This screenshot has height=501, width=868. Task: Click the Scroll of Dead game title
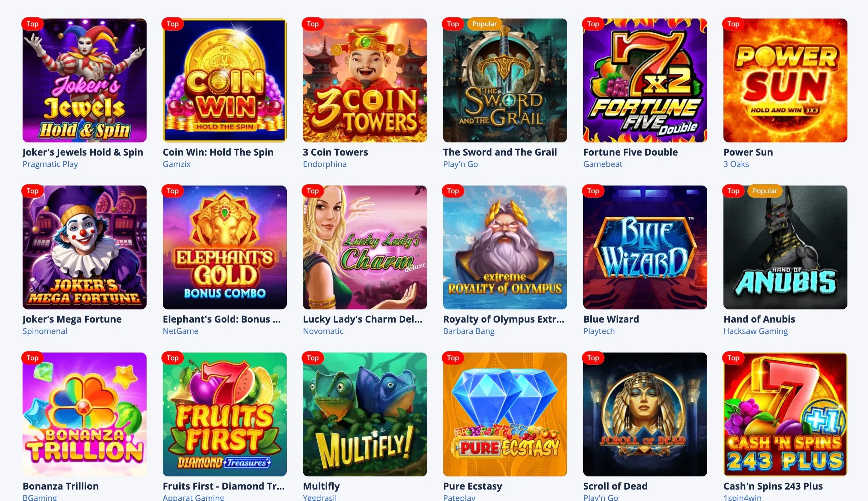[615, 486]
